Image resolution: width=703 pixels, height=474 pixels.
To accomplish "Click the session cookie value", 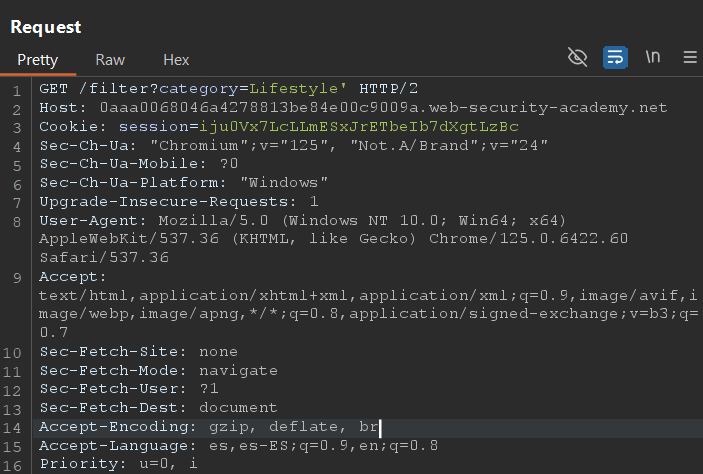I will [x=359, y=127].
